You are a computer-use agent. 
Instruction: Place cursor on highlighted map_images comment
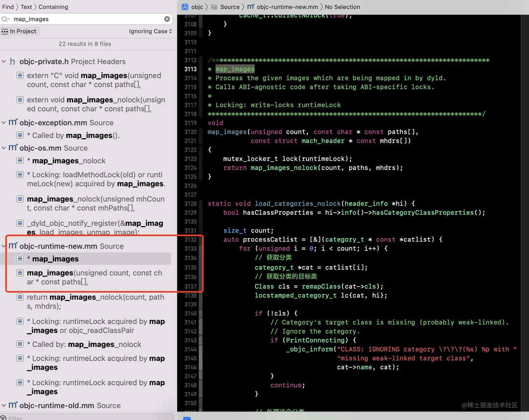point(235,69)
